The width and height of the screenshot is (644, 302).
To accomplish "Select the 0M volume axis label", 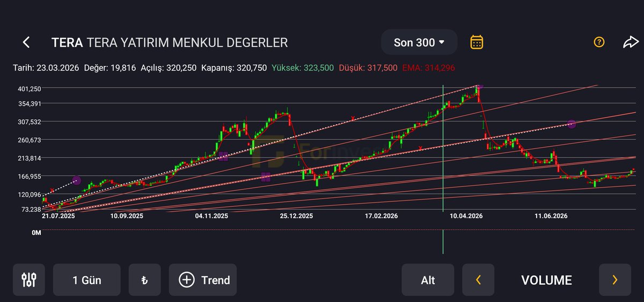I will pyautogui.click(x=36, y=233).
